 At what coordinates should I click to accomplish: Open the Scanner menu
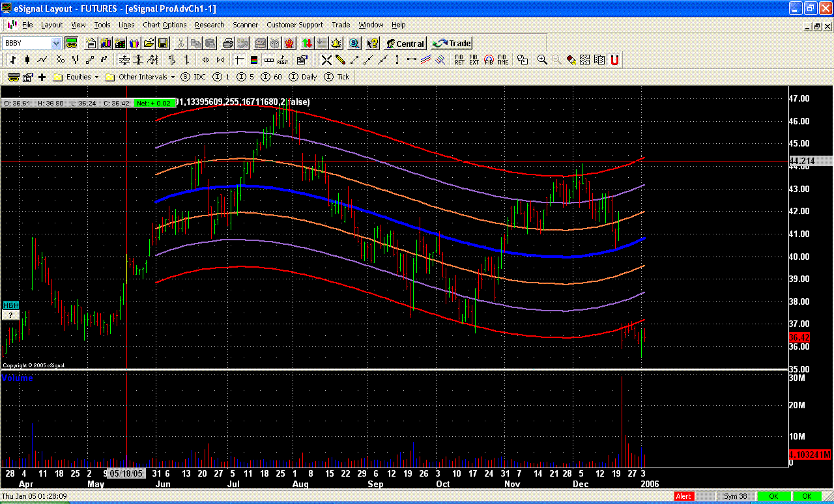pos(246,25)
